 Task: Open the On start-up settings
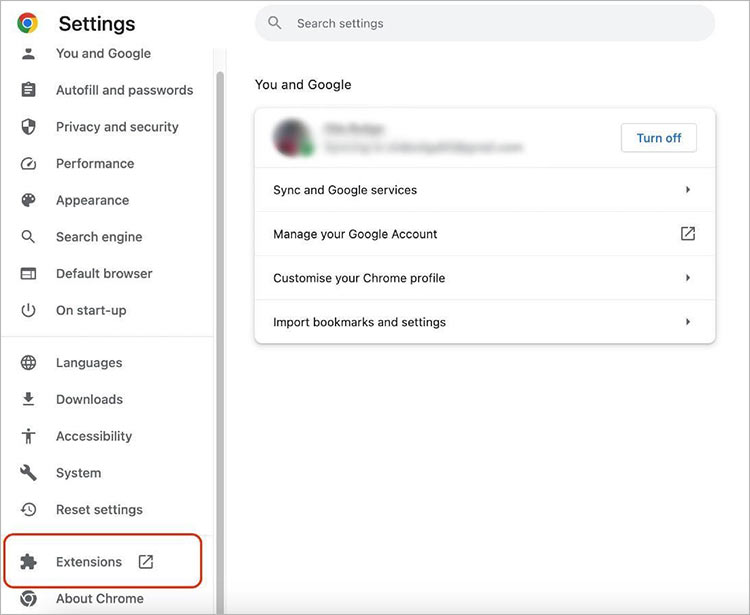(x=91, y=310)
